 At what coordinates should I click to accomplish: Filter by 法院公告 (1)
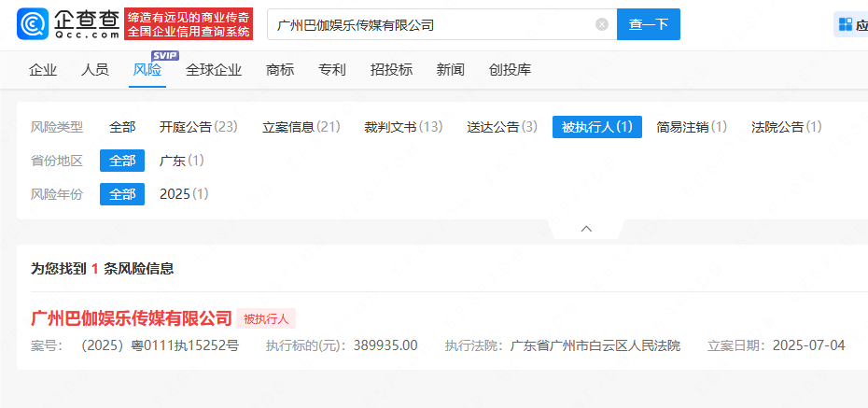click(787, 127)
